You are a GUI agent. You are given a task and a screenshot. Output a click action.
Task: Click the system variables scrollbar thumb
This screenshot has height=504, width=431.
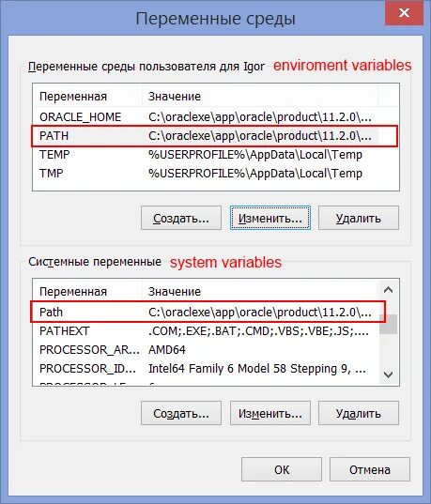389,325
